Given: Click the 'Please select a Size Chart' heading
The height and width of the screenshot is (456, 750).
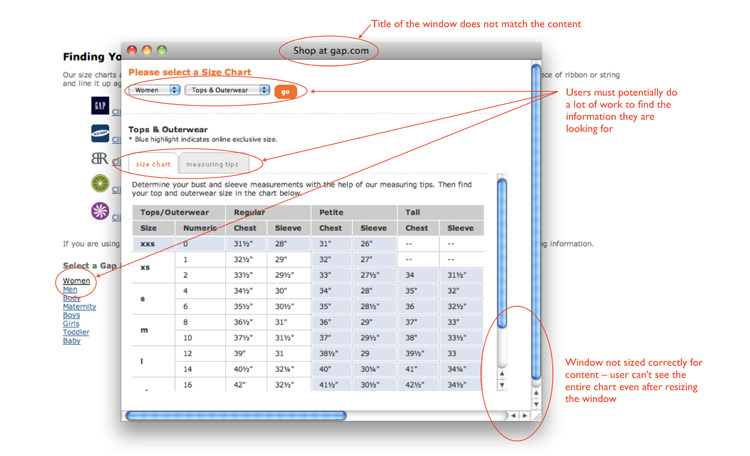Looking at the screenshot, I should (190, 72).
